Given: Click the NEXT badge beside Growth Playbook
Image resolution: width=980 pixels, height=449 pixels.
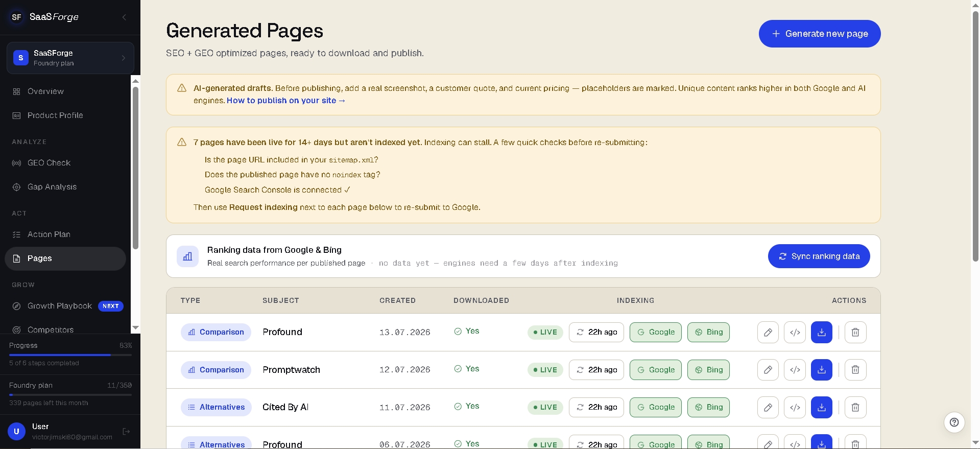Looking at the screenshot, I should 111,306.
